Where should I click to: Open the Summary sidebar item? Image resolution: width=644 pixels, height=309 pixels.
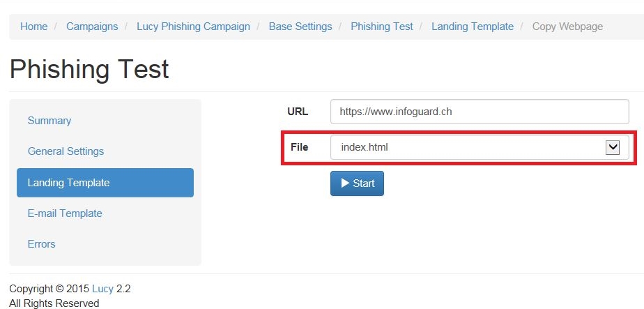(49, 121)
